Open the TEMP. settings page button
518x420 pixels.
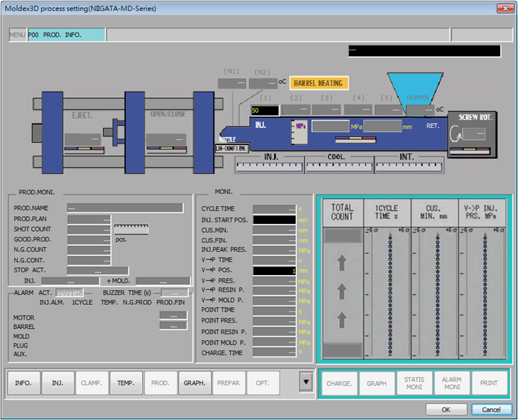coord(126,382)
